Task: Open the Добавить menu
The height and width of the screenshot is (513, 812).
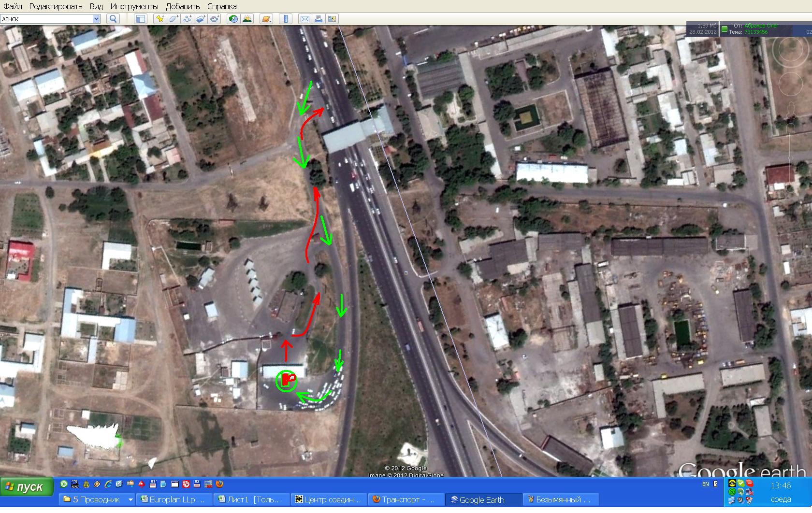Action: pyautogui.click(x=183, y=6)
